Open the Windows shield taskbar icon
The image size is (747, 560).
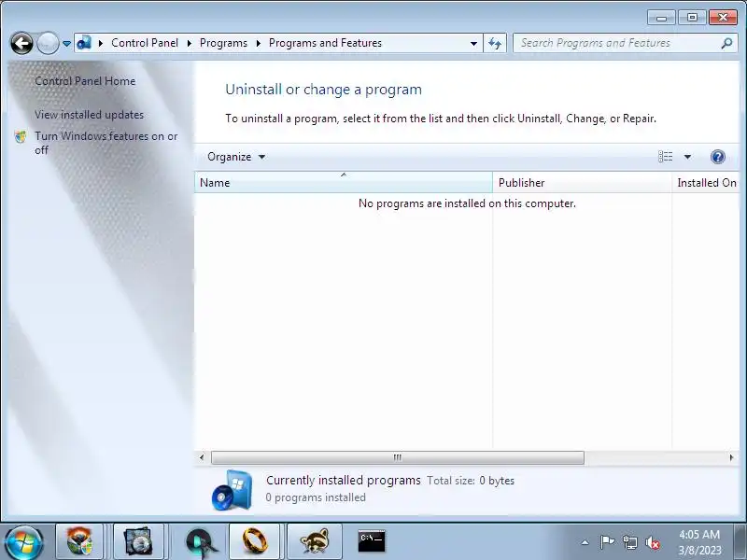[79, 541]
